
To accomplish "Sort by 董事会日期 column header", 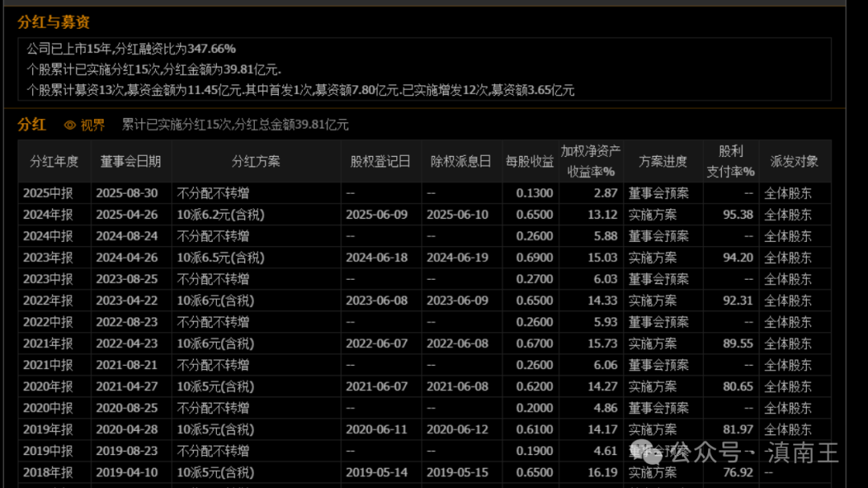I will (131, 161).
